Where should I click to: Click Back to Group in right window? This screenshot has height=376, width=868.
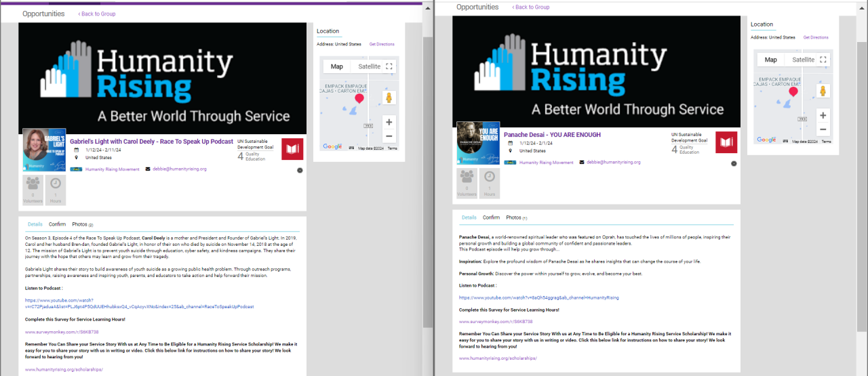(531, 7)
